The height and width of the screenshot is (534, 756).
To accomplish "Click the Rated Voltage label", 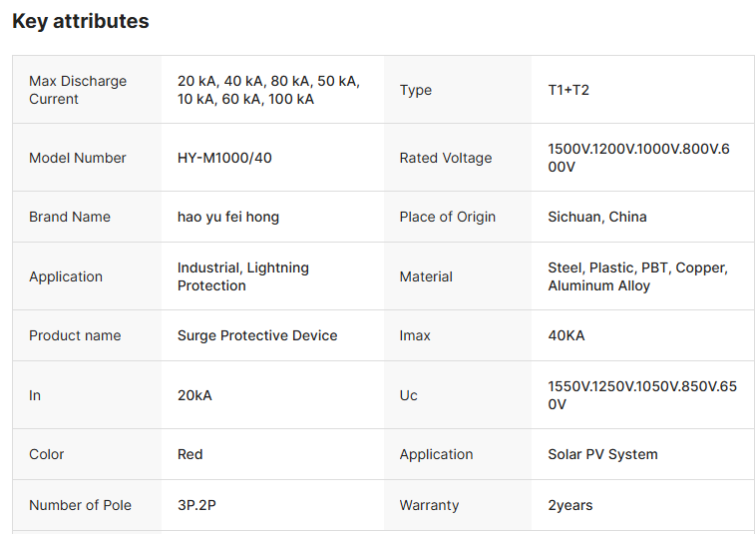I will coord(446,158).
